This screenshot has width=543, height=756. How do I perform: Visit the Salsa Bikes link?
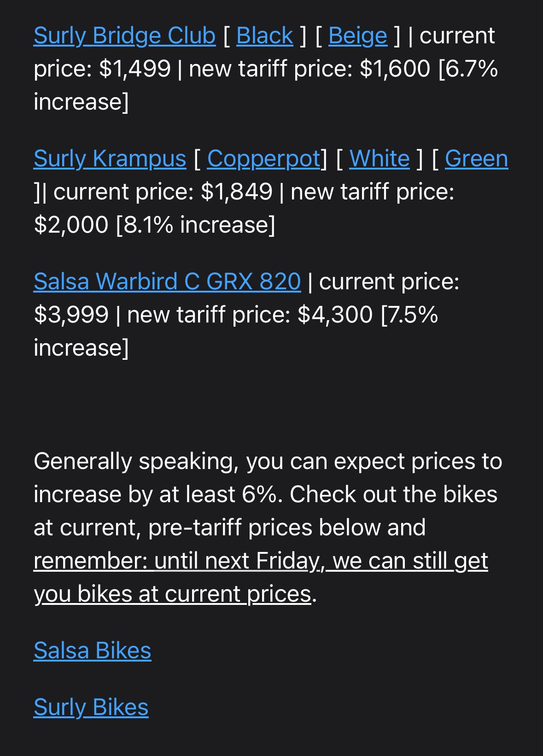click(93, 651)
